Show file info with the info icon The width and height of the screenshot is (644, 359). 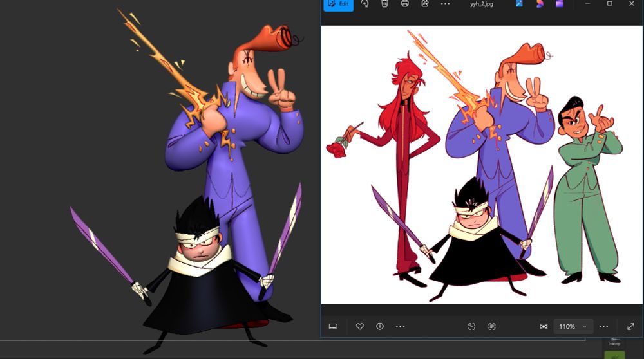click(380, 327)
